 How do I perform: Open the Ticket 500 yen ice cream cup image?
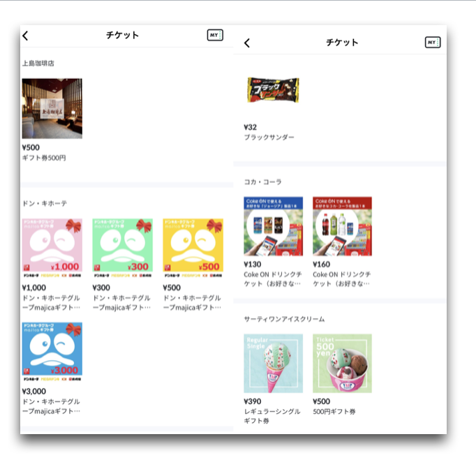(342, 364)
